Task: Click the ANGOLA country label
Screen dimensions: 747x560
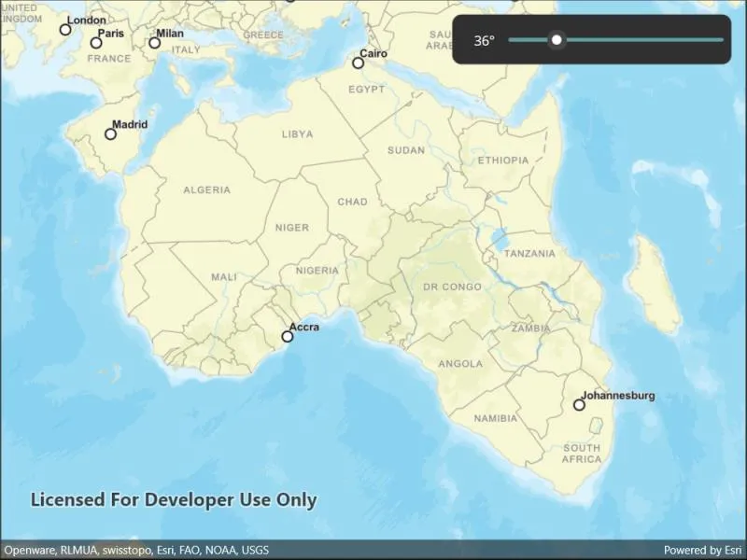Action: point(460,364)
